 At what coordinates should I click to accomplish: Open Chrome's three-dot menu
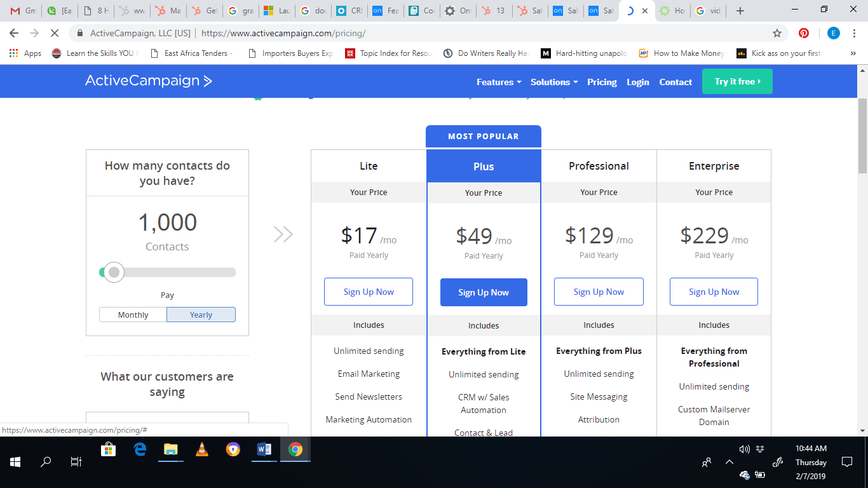pos(855,33)
